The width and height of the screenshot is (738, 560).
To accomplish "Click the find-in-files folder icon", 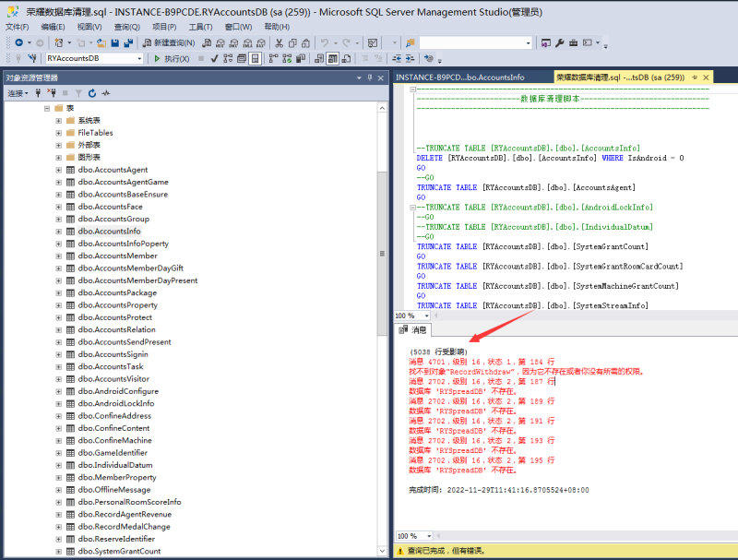I will point(410,42).
